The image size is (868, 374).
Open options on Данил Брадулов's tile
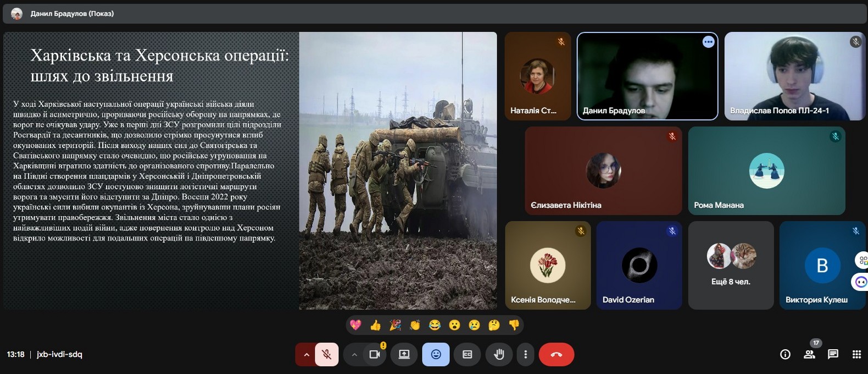[x=708, y=42]
